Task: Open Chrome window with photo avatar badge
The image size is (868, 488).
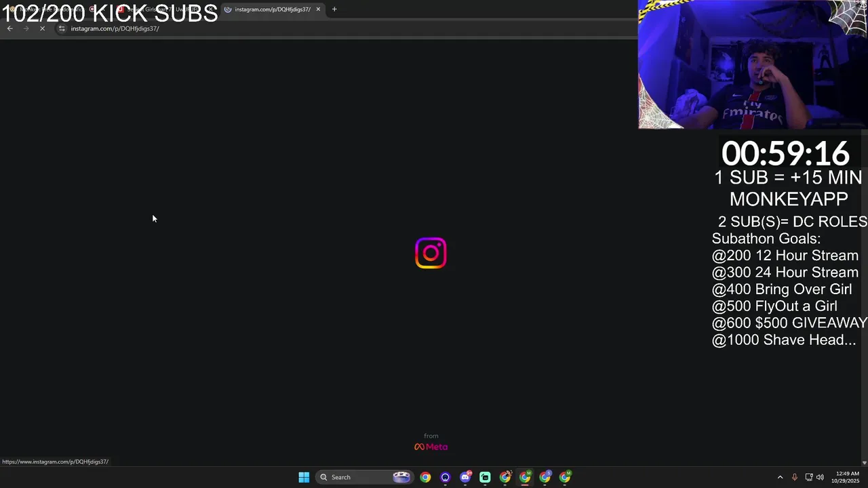Action: coord(505,477)
